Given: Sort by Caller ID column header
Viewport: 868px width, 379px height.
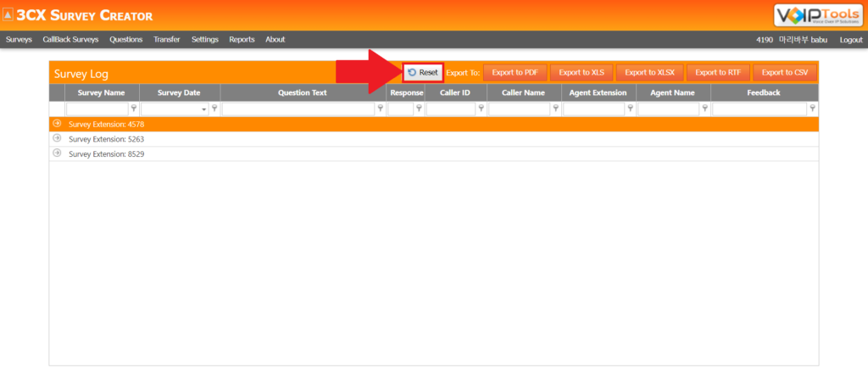Looking at the screenshot, I should 456,92.
